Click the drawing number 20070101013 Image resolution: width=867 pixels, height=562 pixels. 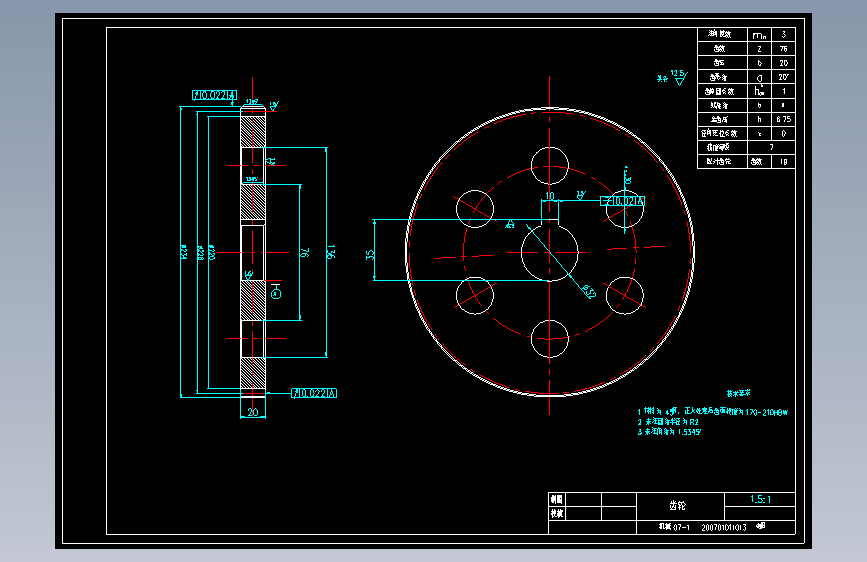(724, 528)
